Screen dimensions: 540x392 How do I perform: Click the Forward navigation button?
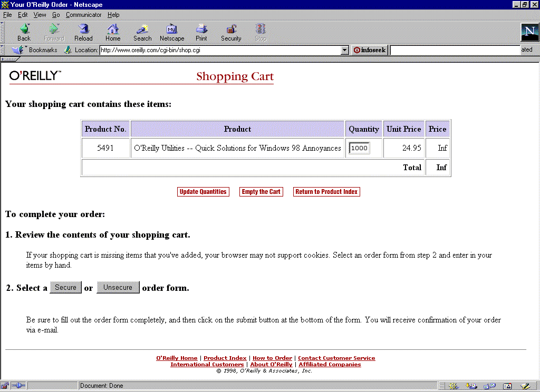[54, 33]
